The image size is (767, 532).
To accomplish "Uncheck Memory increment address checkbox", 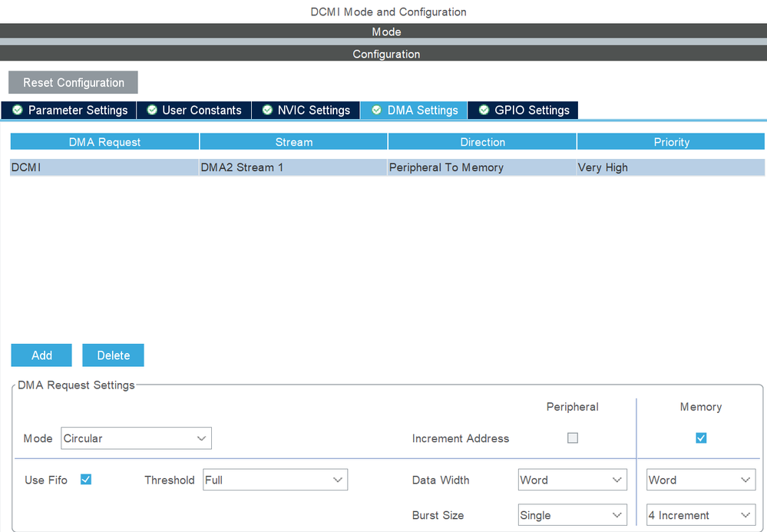I will (701, 438).
